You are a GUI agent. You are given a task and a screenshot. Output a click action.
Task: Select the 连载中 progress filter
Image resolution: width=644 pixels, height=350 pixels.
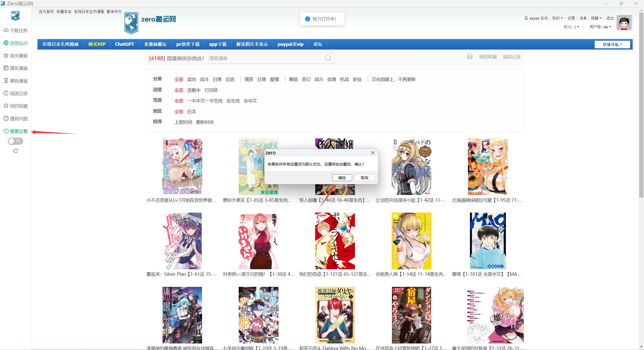pyautogui.click(x=194, y=90)
